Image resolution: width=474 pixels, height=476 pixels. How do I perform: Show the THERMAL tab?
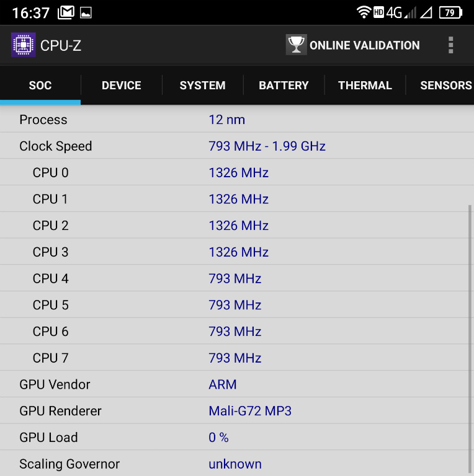[365, 86]
